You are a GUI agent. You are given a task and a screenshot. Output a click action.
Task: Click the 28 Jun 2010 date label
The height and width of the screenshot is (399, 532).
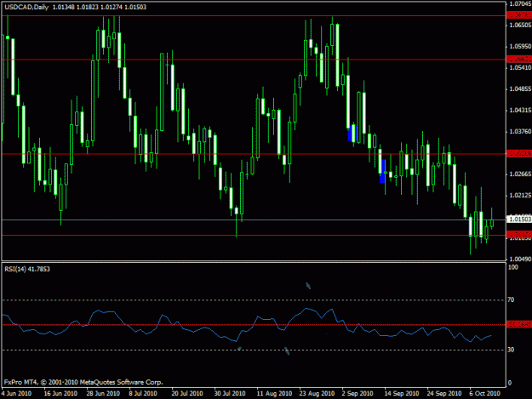click(x=103, y=394)
